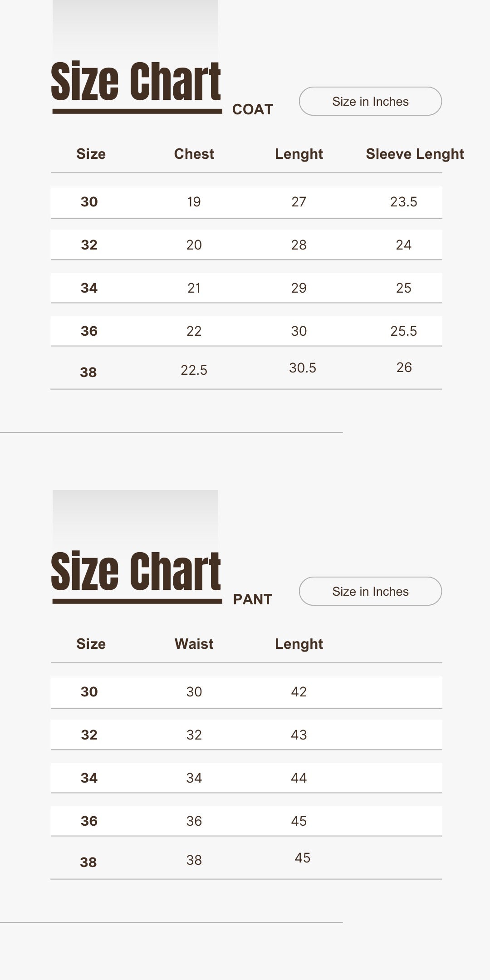Click the Chest column header
Image resolution: width=490 pixels, height=980 pixels.
(x=194, y=154)
